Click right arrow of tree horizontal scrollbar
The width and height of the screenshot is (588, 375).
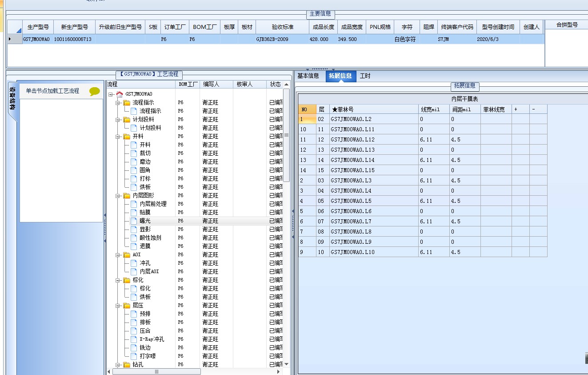[279, 371]
